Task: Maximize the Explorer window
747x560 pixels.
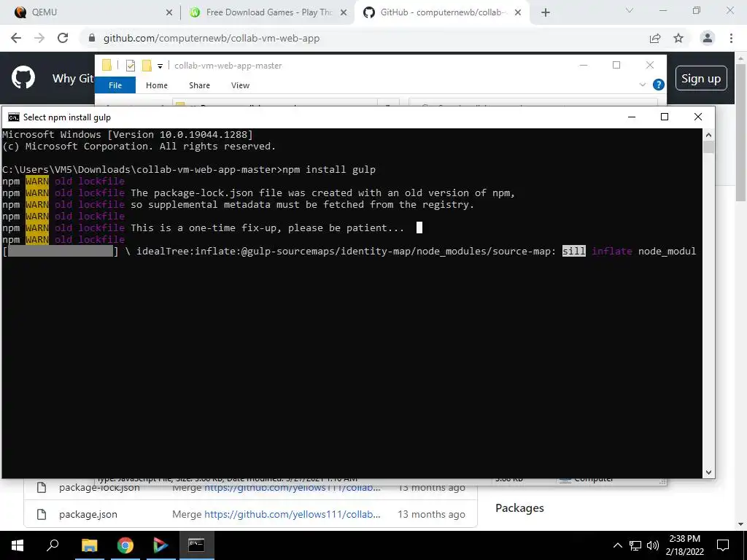Action: (616, 65)
